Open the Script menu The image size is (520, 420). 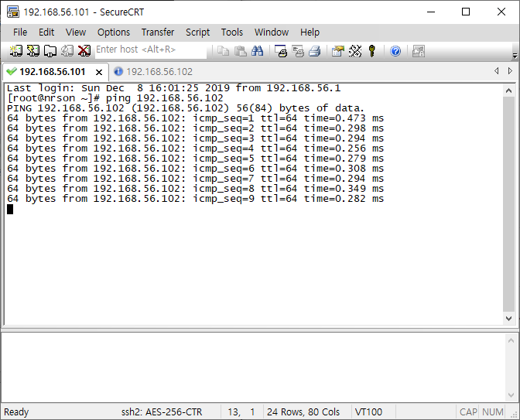(x=197, y=32)
